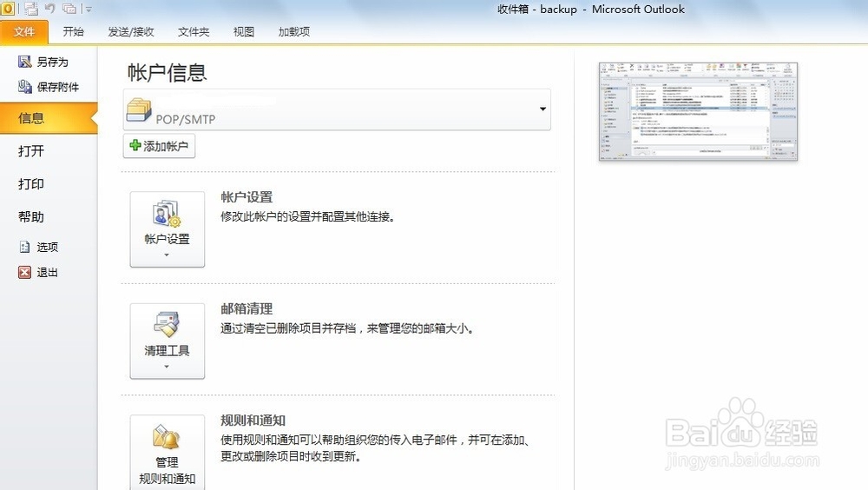This screenshot has height=490, width=868.
Task: Click the account folder icon beside POP/SMTP
Action: [x=138, y=109]
